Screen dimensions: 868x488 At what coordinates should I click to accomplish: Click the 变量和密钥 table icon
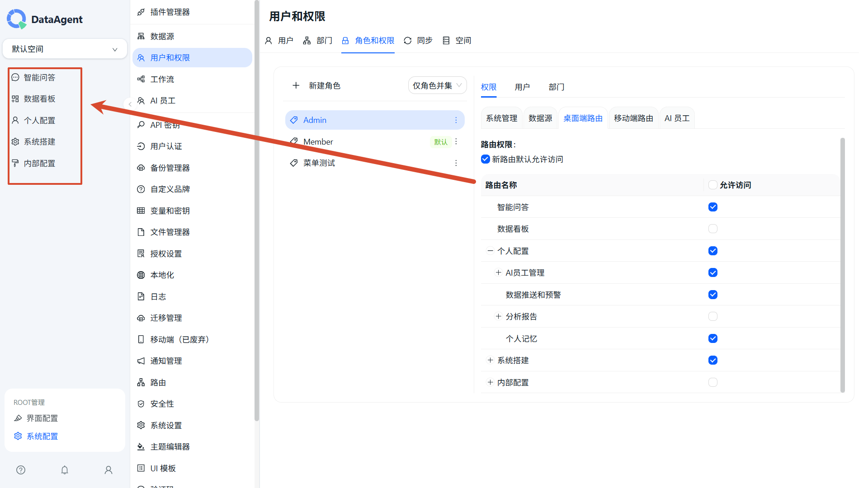click(x=141, y=211)
